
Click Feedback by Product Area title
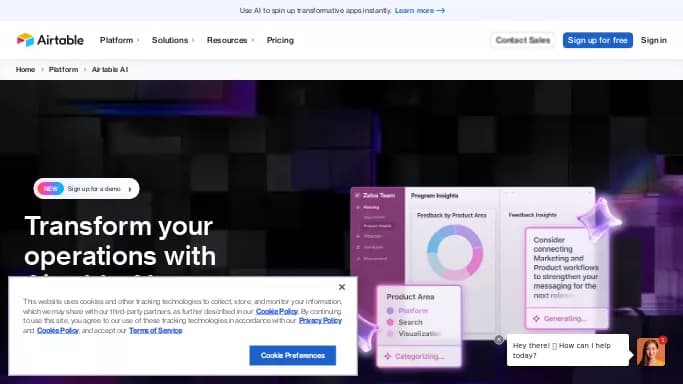[x=452, y=215]
